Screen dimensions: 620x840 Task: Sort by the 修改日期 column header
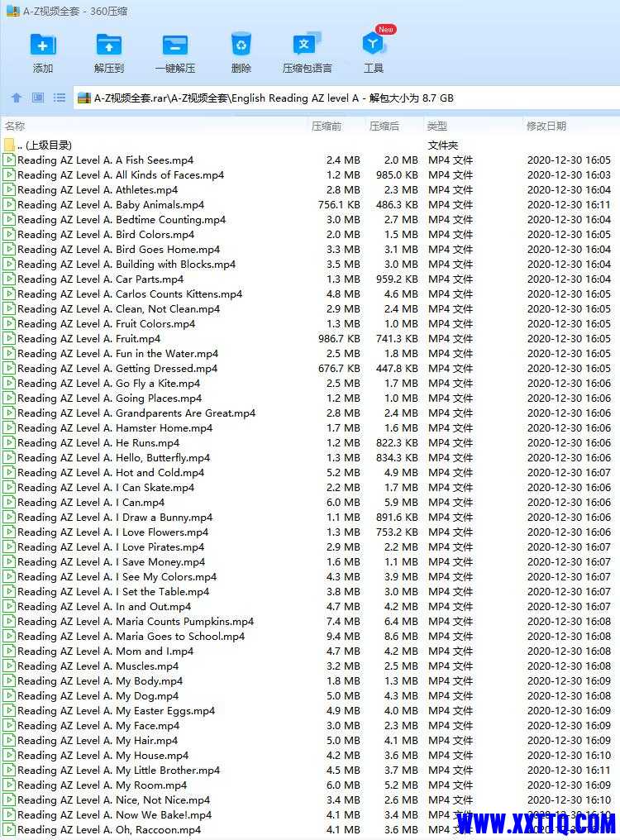click(x=546, y=126)
